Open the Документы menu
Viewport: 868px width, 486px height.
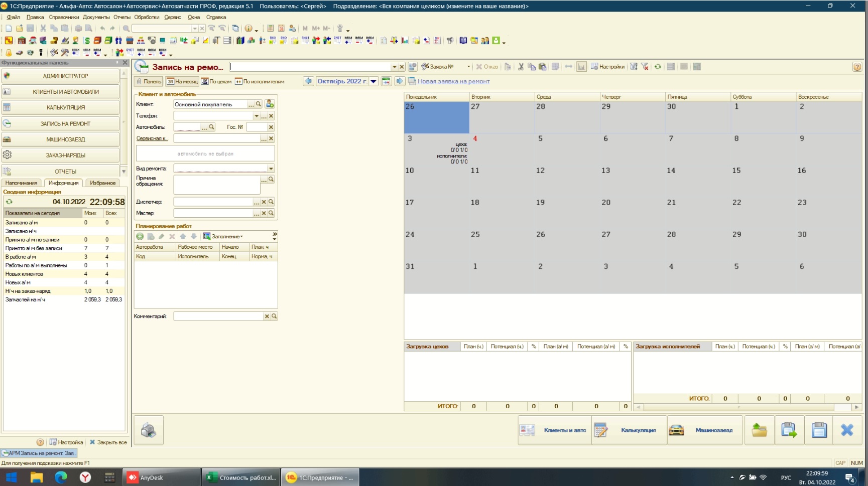(x=96, y=17)
